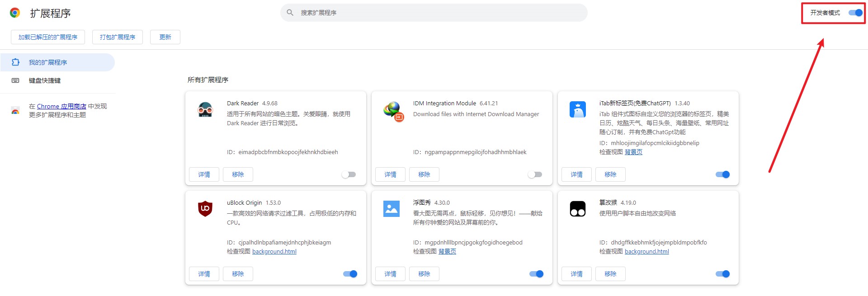Screen dimensions: 868x296
Task: Select 我的扩展程序 in the sidebar
Action: [48, 62]
